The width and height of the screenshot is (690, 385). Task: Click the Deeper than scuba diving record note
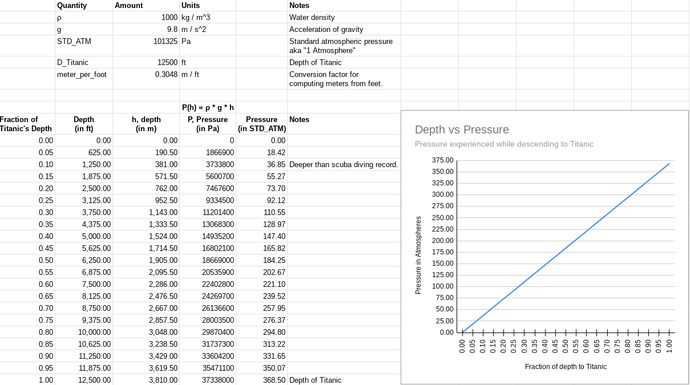point(344,165)
